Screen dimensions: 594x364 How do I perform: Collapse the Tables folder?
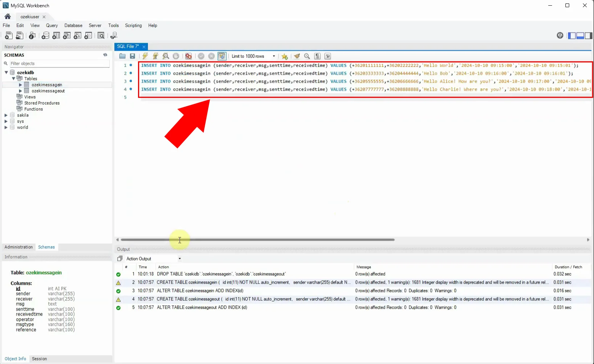tap(13, 78)
